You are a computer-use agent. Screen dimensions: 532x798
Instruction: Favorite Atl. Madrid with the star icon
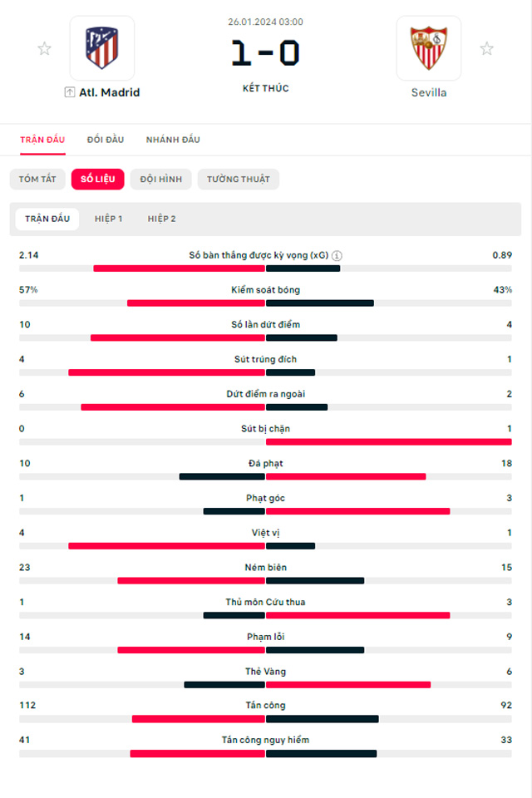(44, 49)
